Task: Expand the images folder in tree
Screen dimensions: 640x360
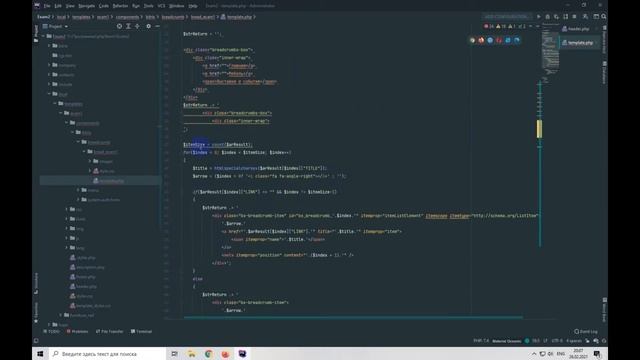Action: coord(90,161)
